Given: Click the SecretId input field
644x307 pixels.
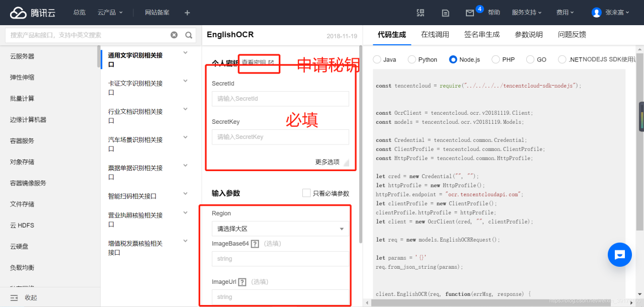Looking at the screenshot, I should pyautogui.click(x=280, y=99).
